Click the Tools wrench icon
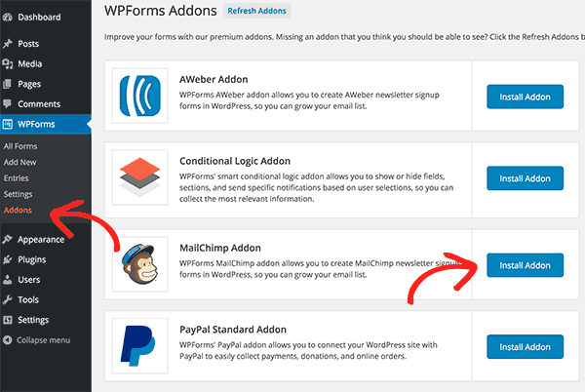This screenshot has width=585, height=392. point(8,300)
